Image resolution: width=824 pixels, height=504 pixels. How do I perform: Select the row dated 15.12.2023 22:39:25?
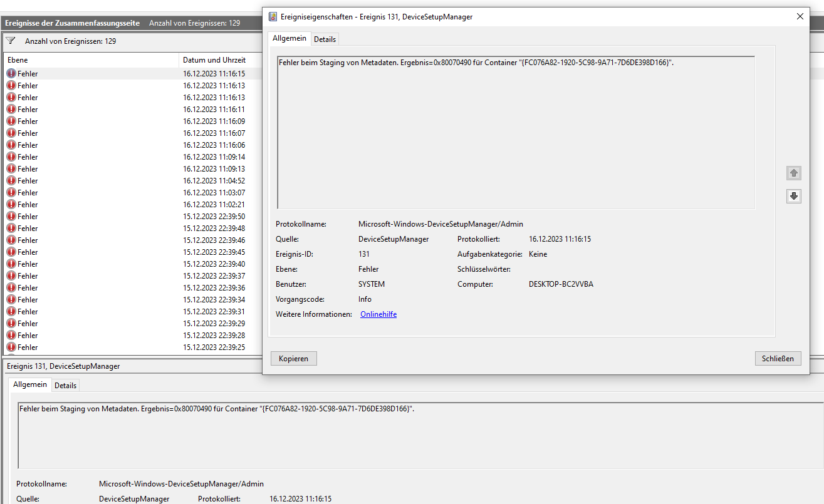pyautogui.click(x=133, y=347)
